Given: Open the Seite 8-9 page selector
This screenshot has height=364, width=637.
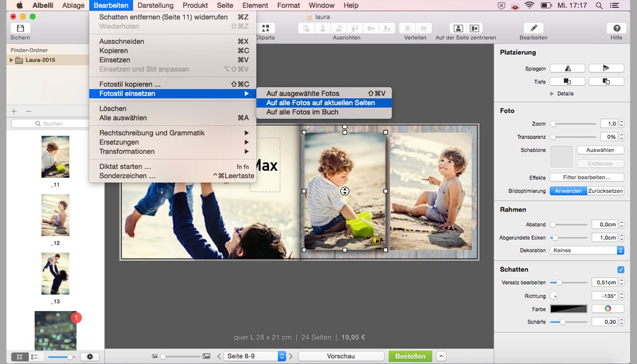Looking at the screenshot, I should click(256, 356).
